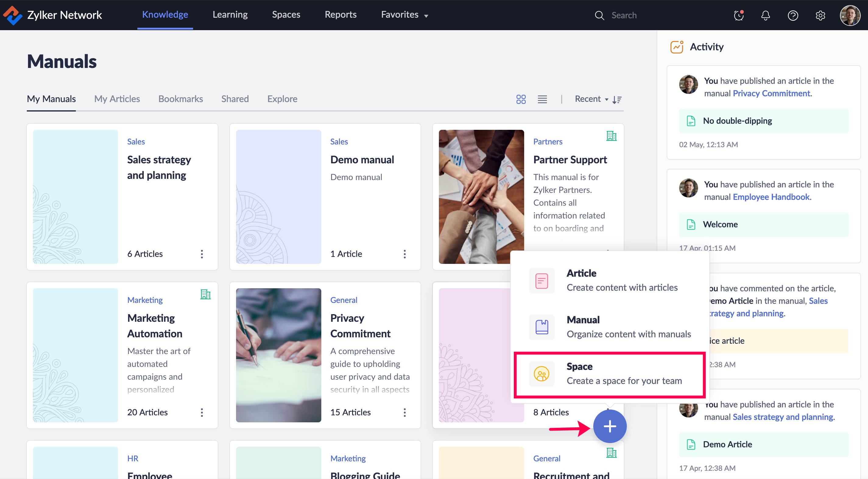
Task: Toggle the sort order icon
Action: (617, 99)
